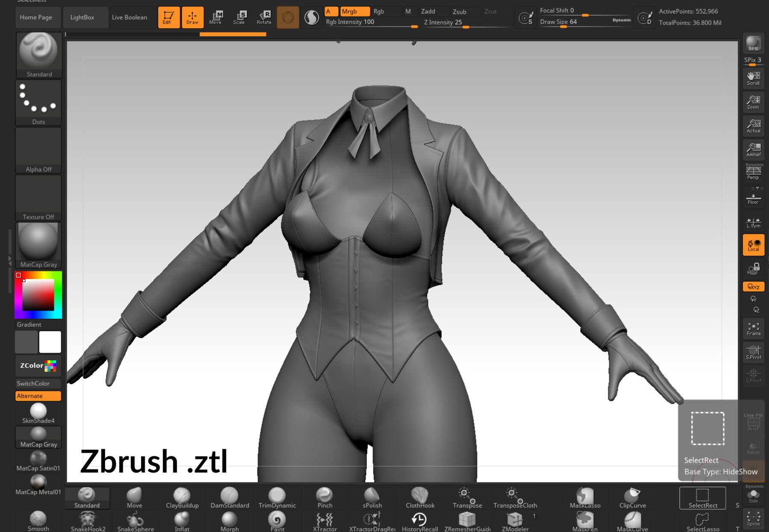Adjust the Focal Shift slider

click(585, 11)
